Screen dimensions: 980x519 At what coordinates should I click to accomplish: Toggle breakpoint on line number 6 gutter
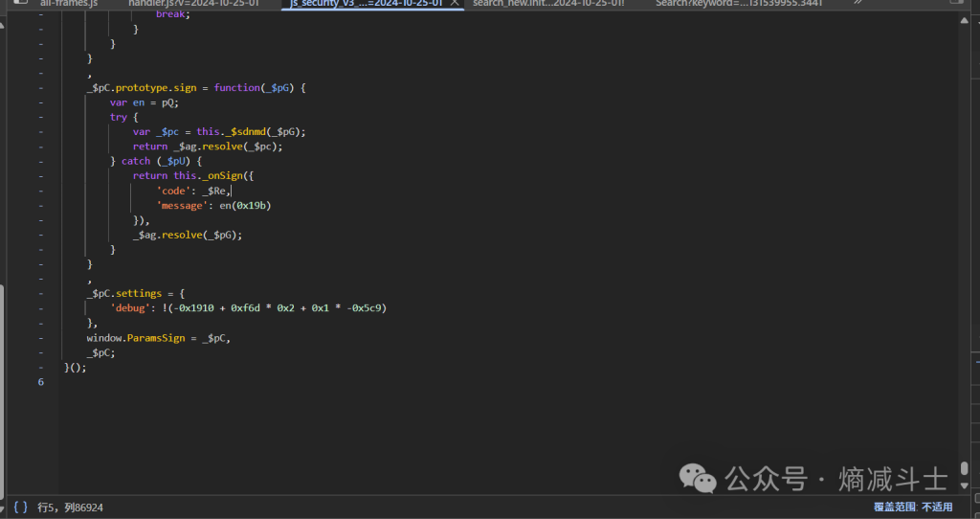pyautogui.click(x=40, y=382)
